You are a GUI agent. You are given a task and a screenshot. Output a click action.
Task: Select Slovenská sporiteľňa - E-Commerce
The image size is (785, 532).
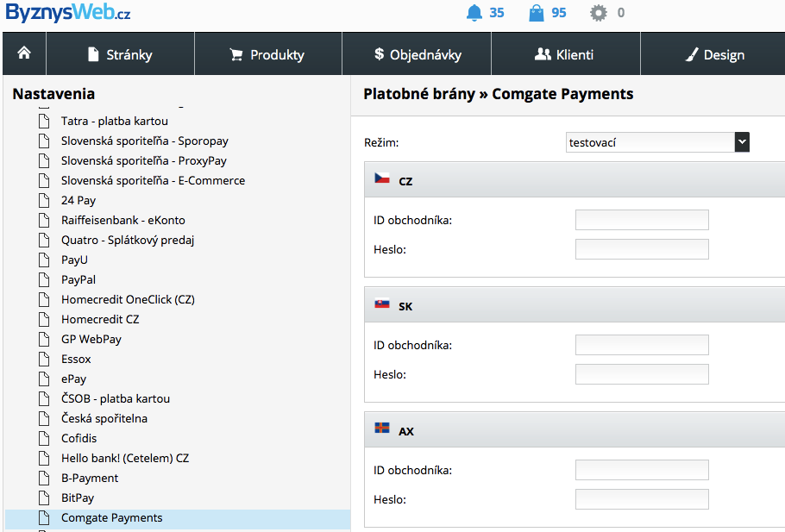point(154,181)
